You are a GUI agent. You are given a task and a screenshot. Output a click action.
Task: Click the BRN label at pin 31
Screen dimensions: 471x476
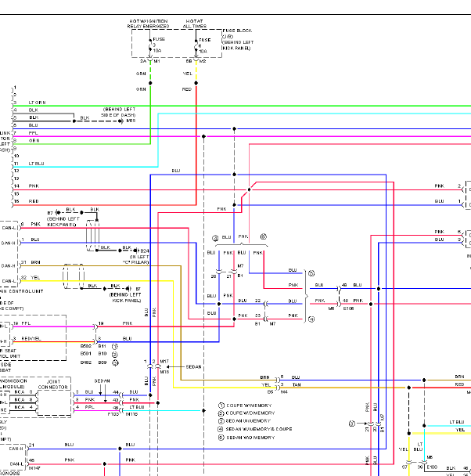[x=35, y=262]
